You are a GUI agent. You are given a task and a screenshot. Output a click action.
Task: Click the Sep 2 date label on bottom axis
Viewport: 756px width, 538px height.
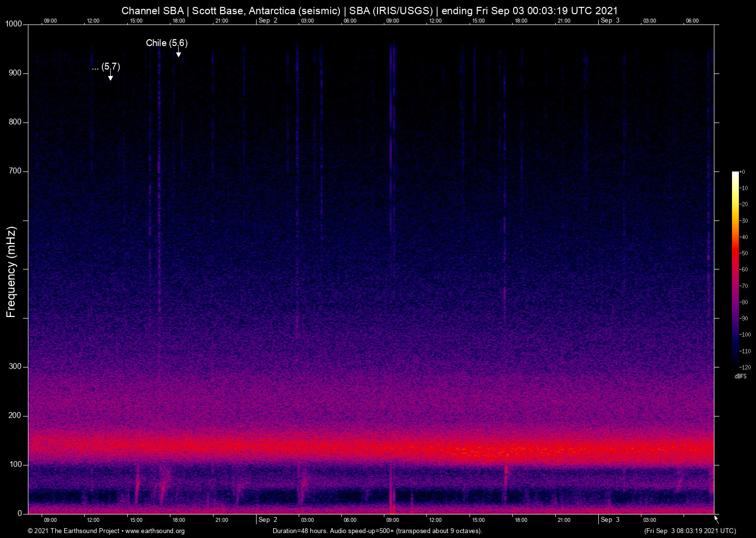point(268,519)
